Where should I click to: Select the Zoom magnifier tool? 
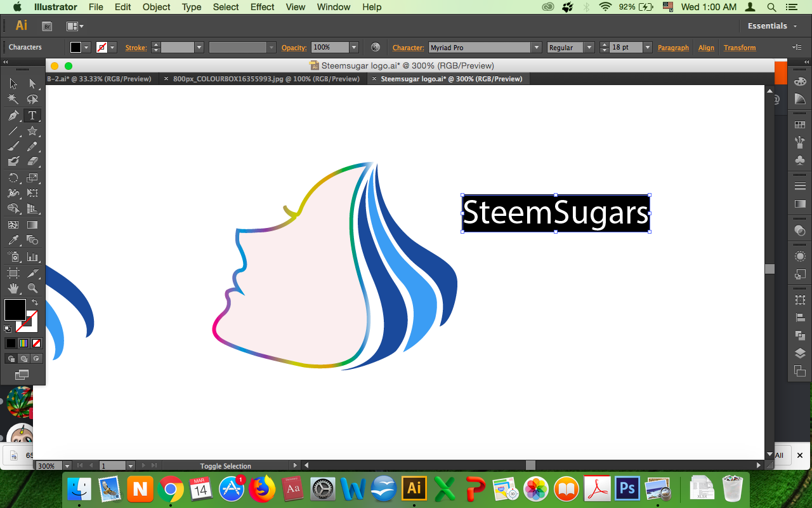point(32,288)
